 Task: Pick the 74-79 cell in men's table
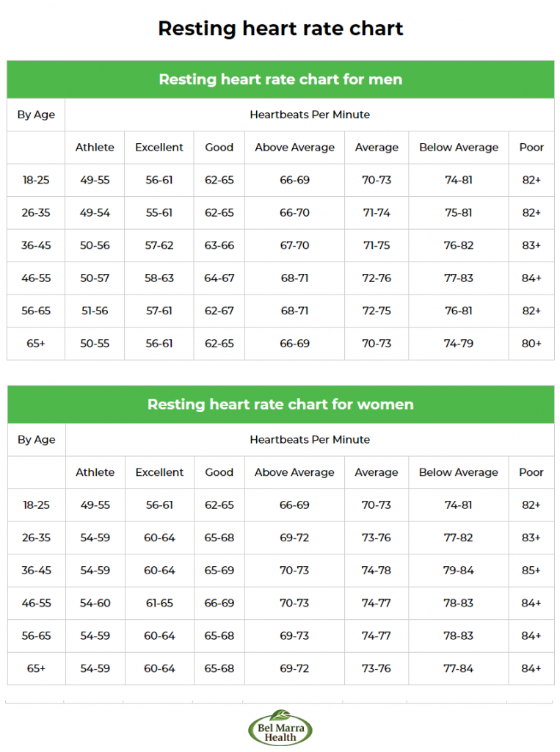coord(459,344)
